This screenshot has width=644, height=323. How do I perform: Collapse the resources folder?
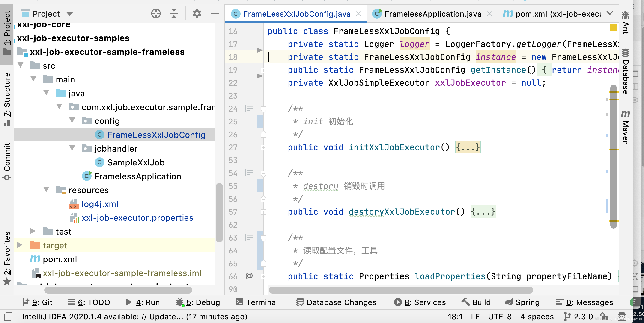click(46, 190)
